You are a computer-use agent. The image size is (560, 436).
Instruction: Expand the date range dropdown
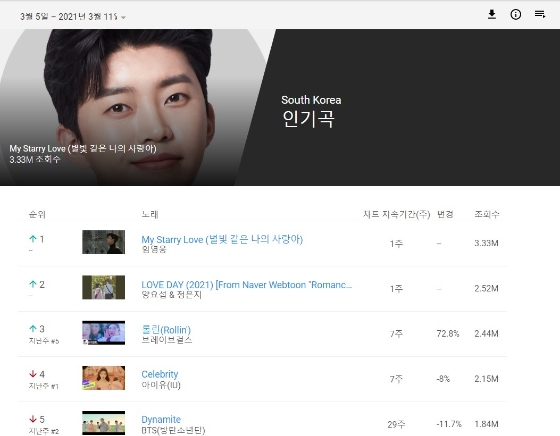pyautogui.click(x=73, y=17)
